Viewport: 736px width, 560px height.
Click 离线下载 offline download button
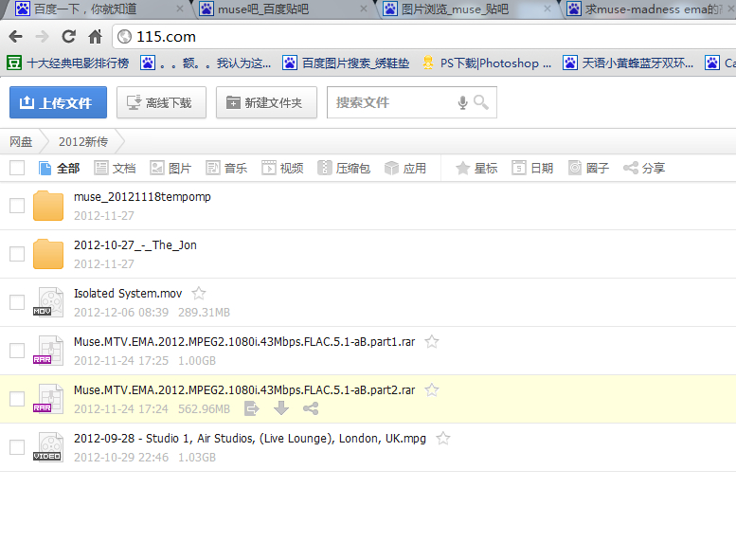click(161, 102)
